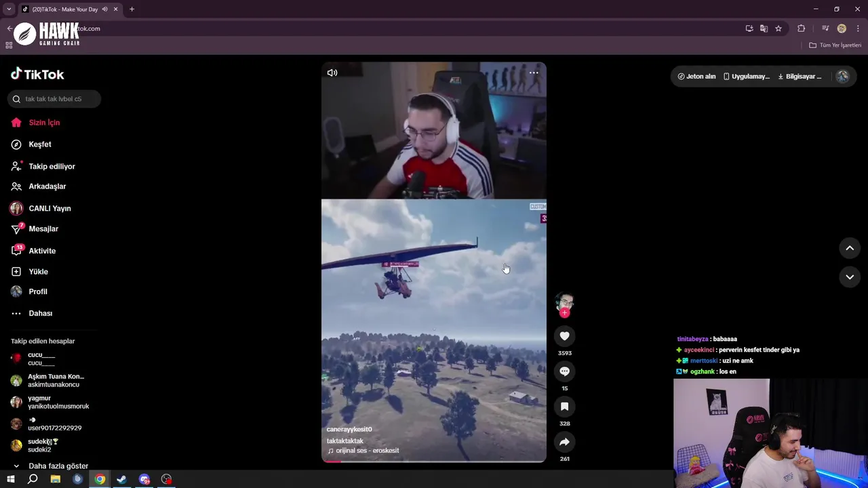
Task: Seek the video using the progress bar
Action: point(434,462)
